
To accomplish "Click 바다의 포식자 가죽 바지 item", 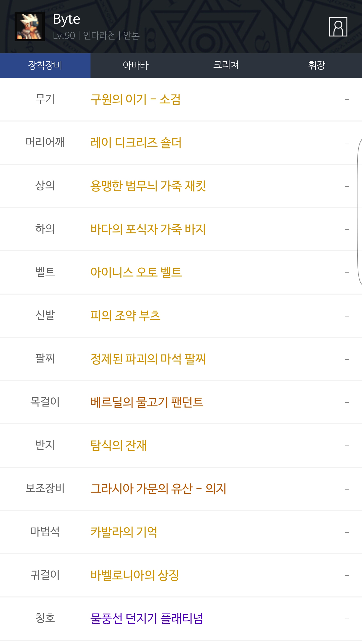I will [x=148, y=229].
